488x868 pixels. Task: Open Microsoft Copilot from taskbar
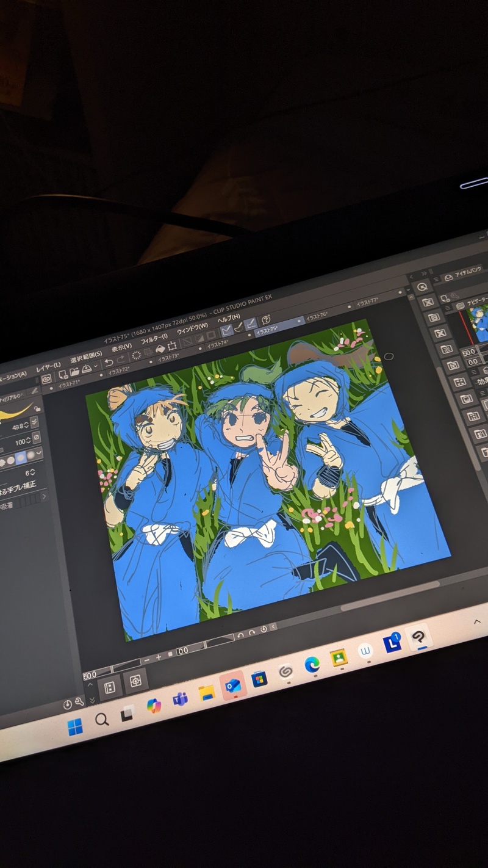(154, 706)
